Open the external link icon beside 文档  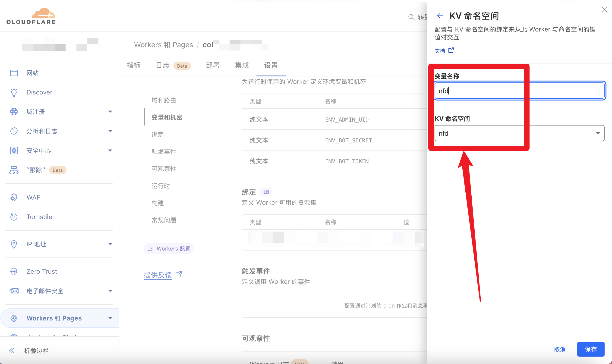click(451, 50)
